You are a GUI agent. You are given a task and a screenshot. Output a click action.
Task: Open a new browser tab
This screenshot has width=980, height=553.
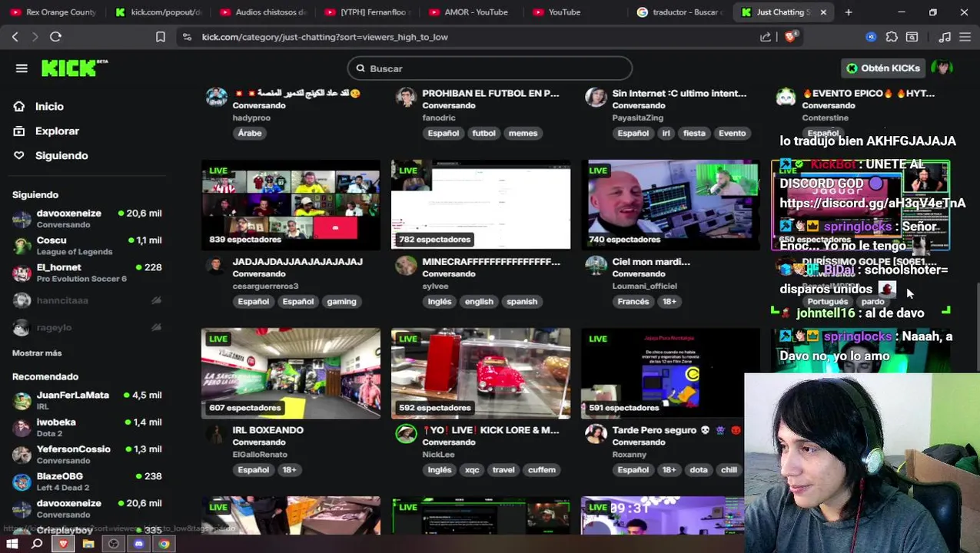[x=849, y=12]
